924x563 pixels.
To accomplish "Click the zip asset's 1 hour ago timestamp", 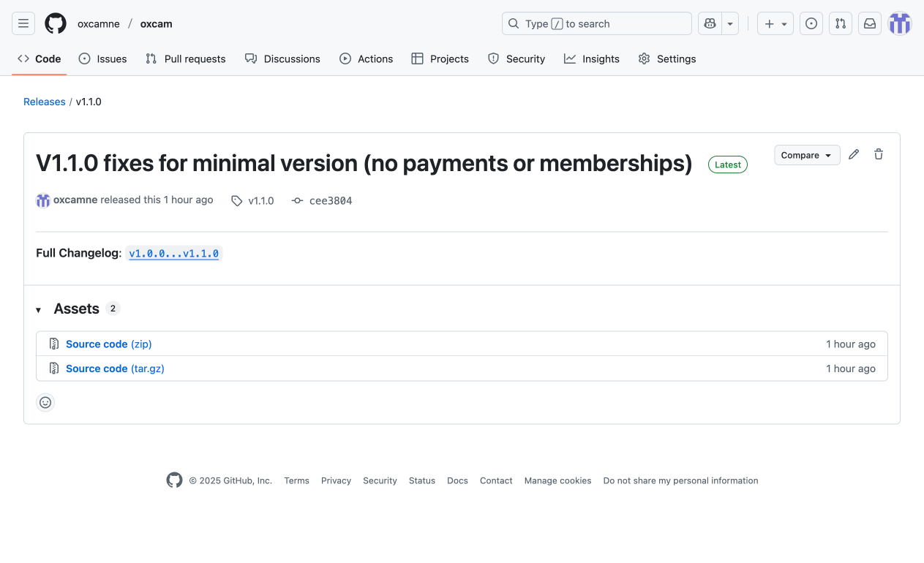I will tap(851, 344).
